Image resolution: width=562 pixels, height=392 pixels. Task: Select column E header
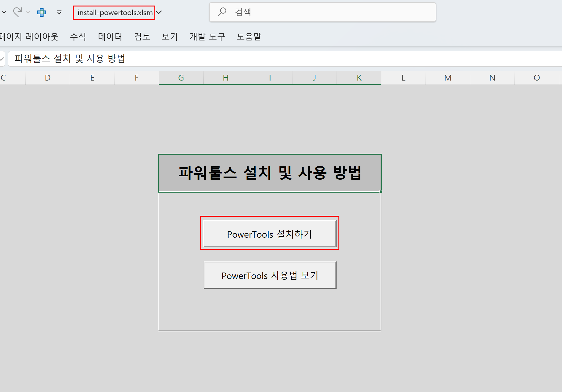pos(92,78)
